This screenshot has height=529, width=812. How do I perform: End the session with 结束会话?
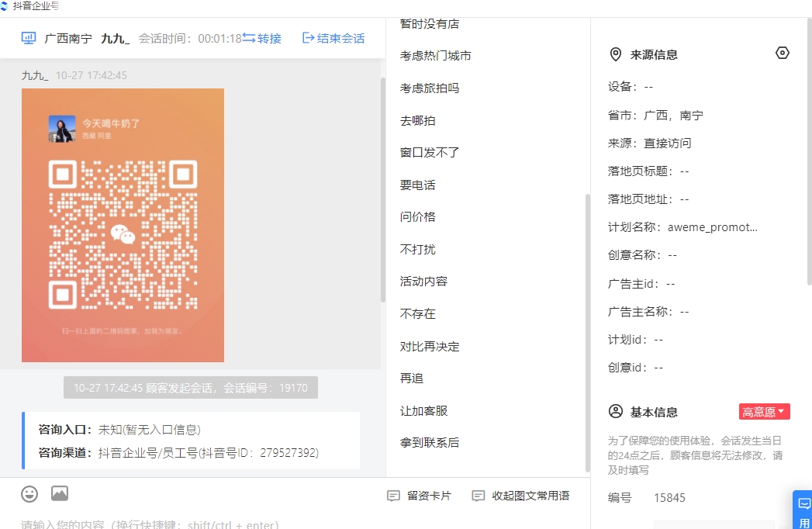[x=333, y=38]
